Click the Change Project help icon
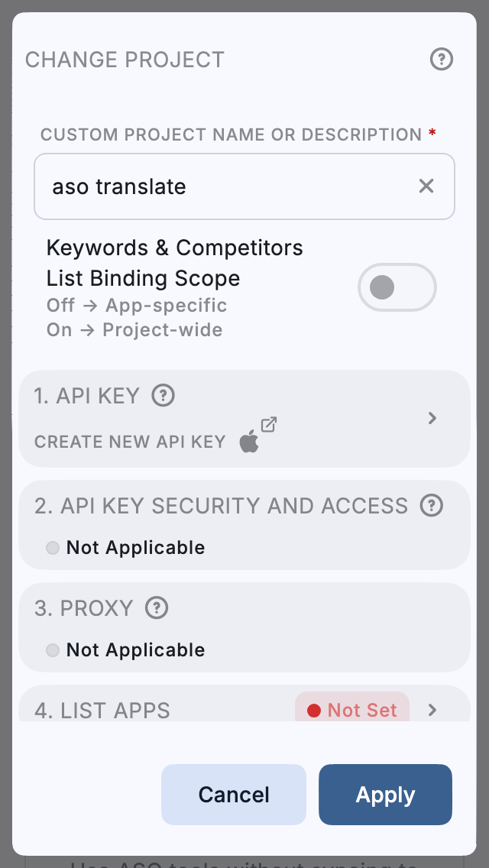The width and height of the screenshot is (489, 868). pos(442,59)
